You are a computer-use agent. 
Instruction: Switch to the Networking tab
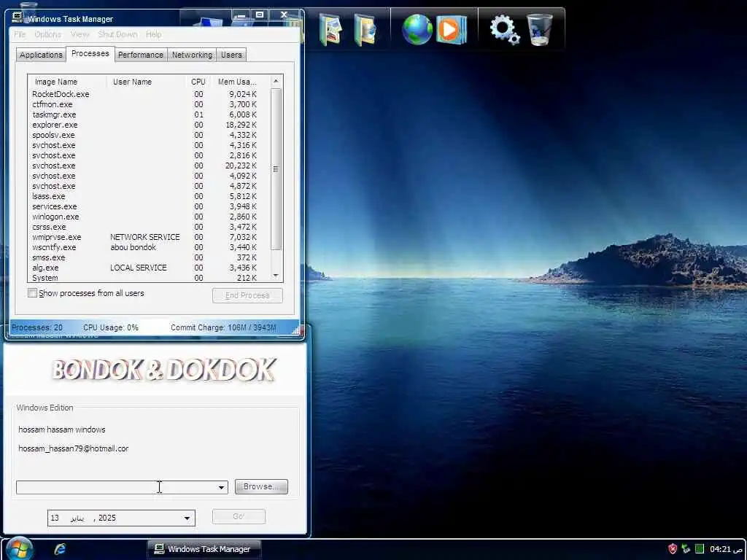[192, 55]
